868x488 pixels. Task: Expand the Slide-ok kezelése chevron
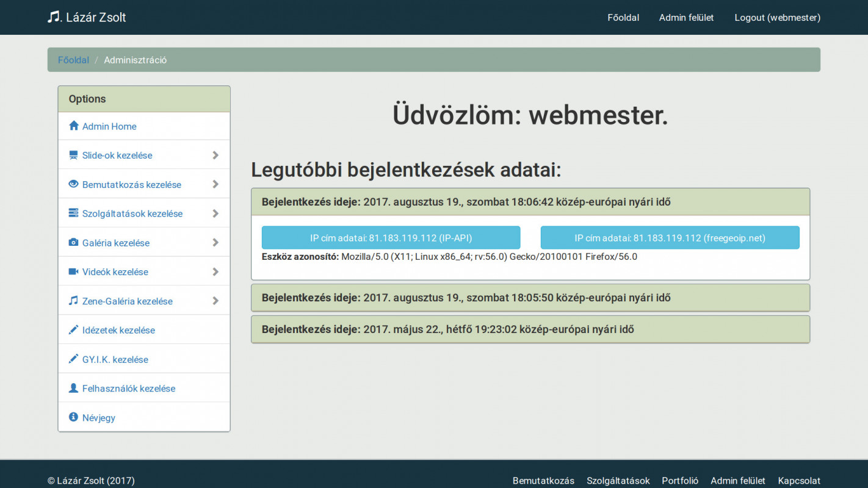215,155
